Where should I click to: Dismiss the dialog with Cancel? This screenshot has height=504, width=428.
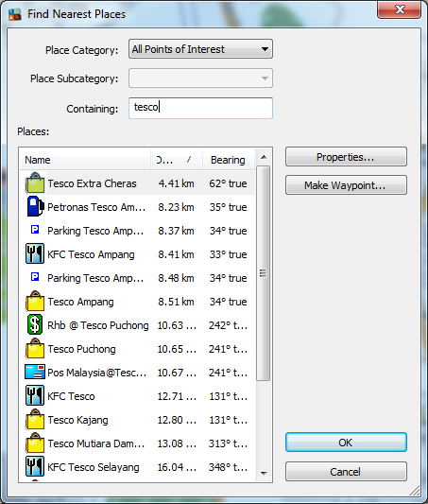(x=346, y=472)
